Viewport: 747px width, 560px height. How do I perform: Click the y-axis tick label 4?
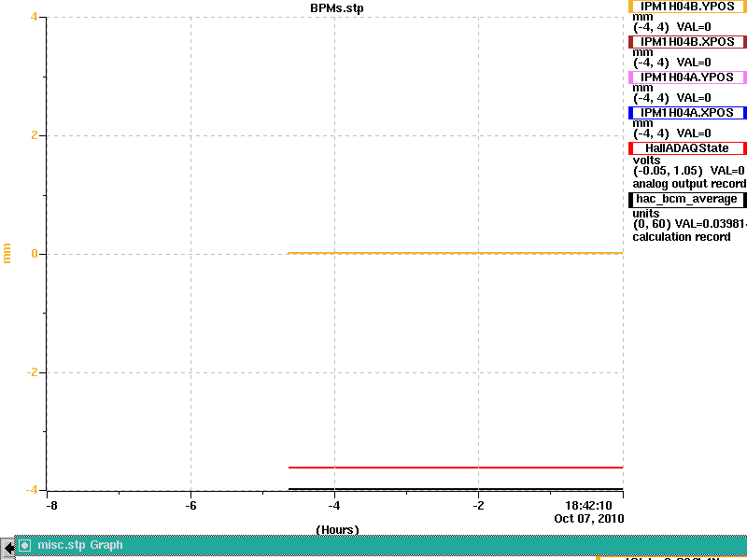[x=34, y=17]
